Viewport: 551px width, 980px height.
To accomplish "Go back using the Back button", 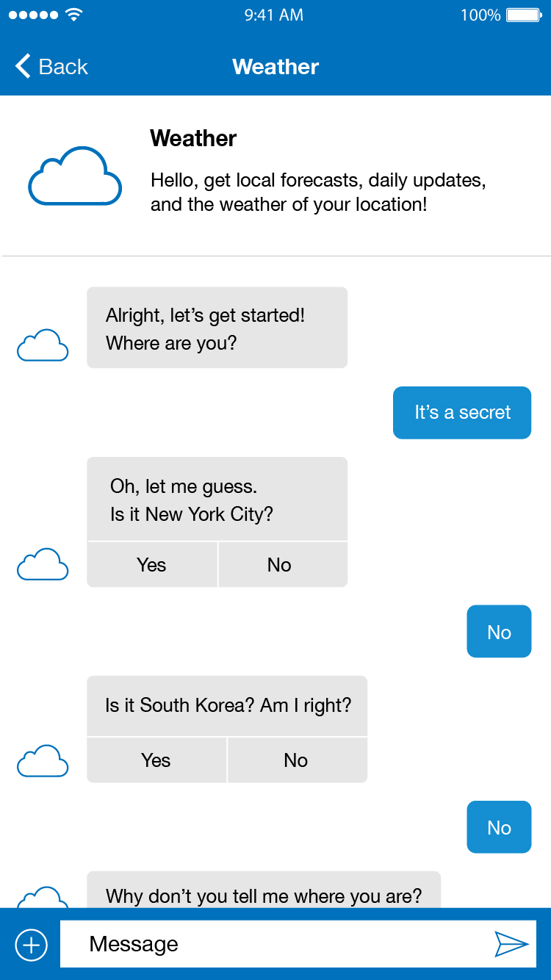I will click(x=51, y=67).
